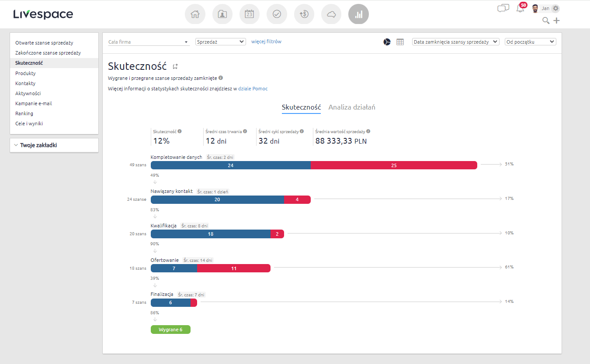Open the settings gear next to Jan
The height and width of the screenshot is (364, 590).
[555, 8]
